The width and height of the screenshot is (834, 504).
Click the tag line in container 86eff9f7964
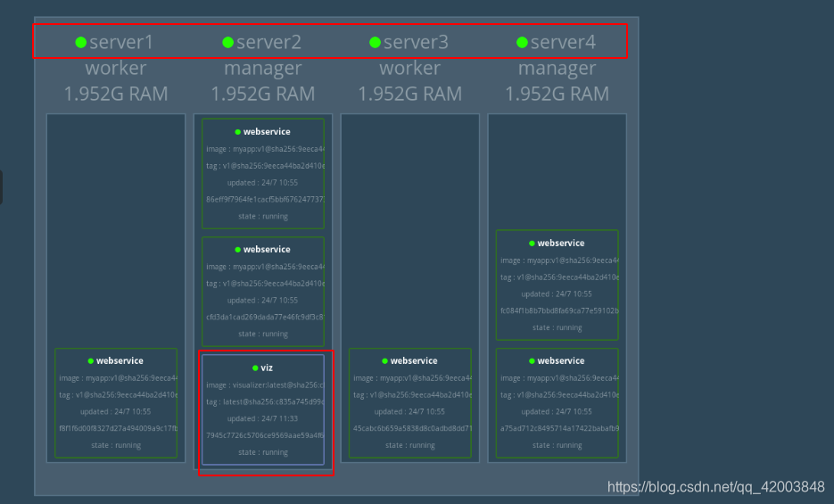[x=265, y=166]
